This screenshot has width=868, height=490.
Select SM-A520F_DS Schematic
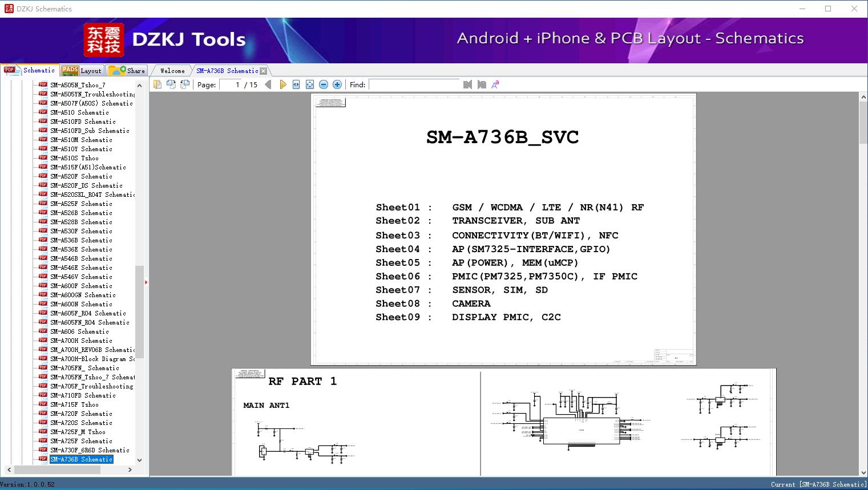click(x=86, y=185)
